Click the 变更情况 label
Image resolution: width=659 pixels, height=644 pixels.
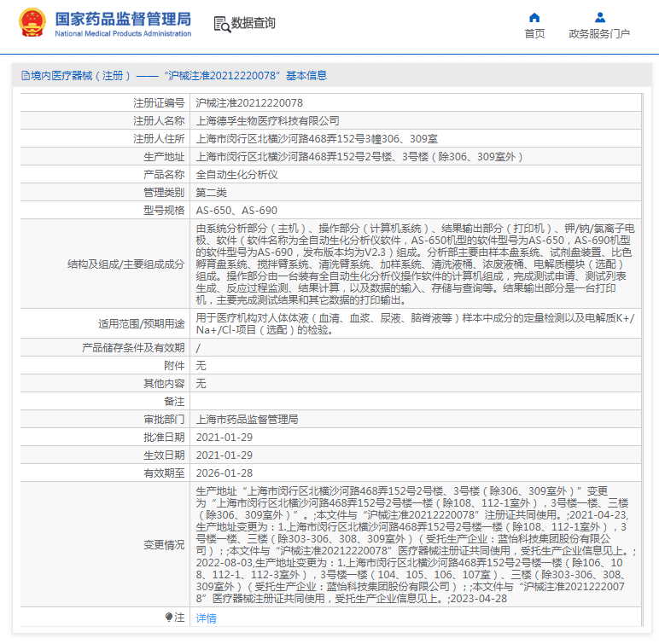[x=165, y=544]
